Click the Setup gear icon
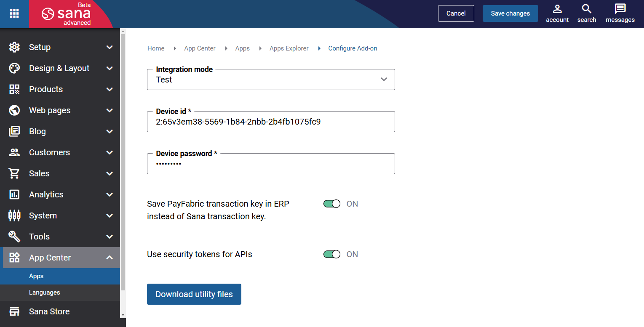The height and width of the screenshot is (327, 644). pos(14,47)
